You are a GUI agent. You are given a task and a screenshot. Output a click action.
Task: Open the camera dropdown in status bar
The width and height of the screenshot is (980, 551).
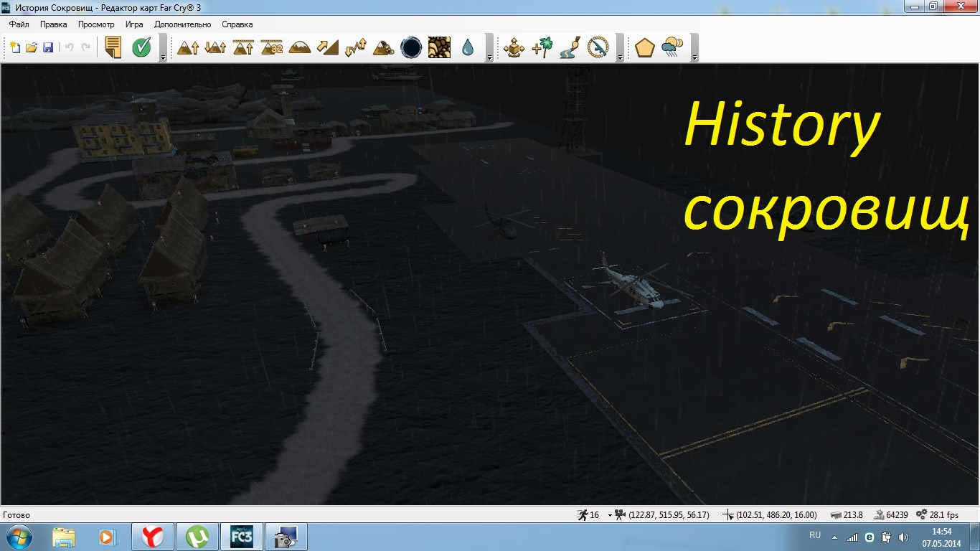tap(611, 515)
